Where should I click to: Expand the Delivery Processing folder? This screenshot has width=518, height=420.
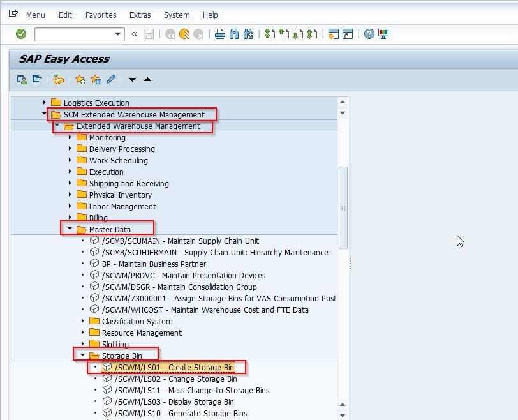[70, 149]
